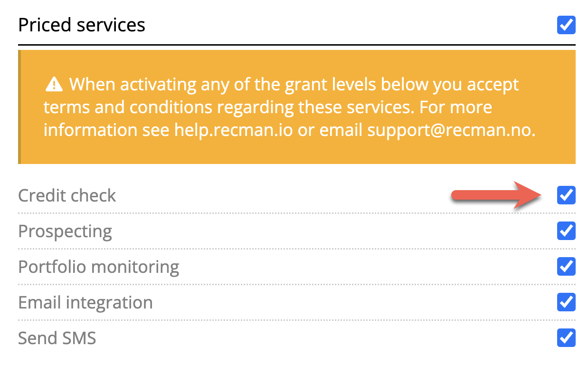The image size is (588, 366).
Task: Turn off Email integration checkbox
Action: pyautogui.click(x=566, y=302)
